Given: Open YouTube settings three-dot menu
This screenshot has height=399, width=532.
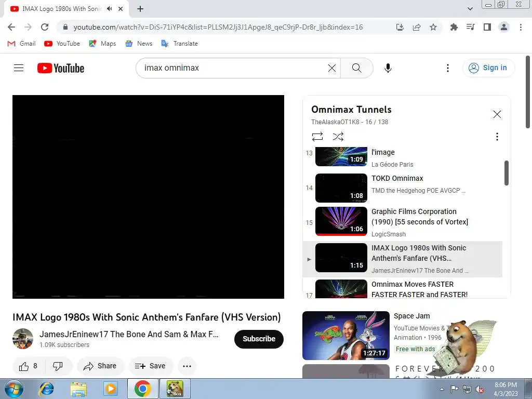Looking at the screenshot, I should tap(447, 68).
